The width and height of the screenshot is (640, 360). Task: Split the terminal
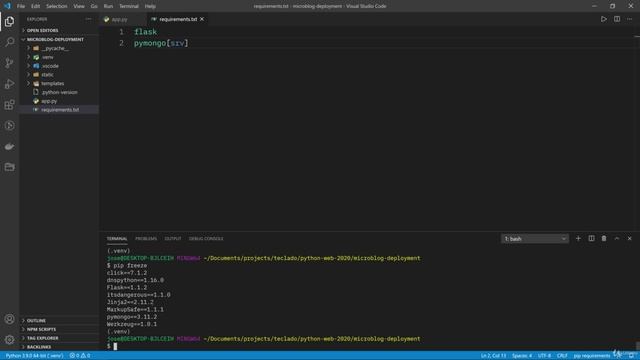(591, 238)
